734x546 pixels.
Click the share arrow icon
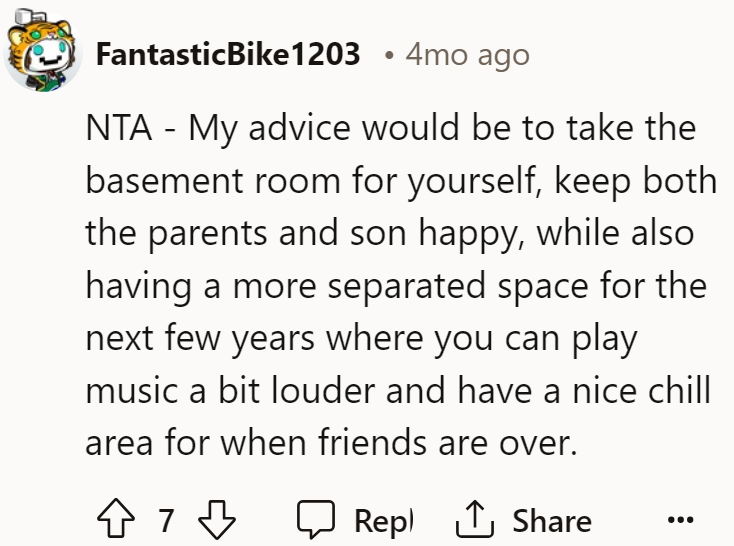(475, 518)
